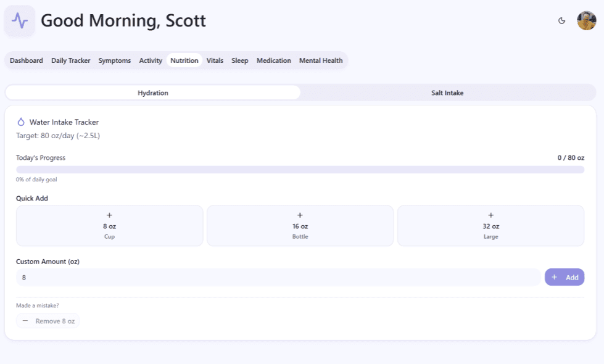The width and height of the screenshot is (604, 364).
Task: Quick add 16 oz Bottle
Action: (300, 226)
